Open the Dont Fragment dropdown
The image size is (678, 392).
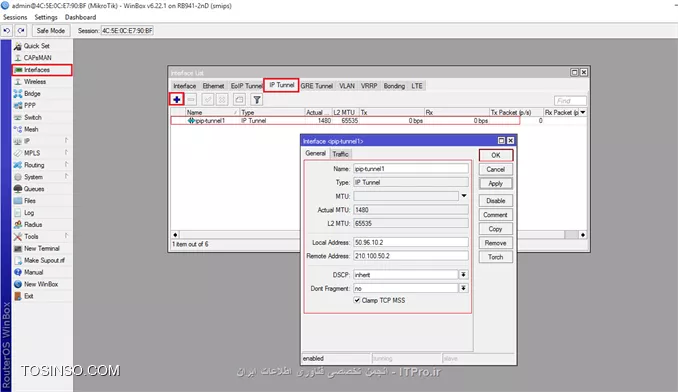coord(463,288)
